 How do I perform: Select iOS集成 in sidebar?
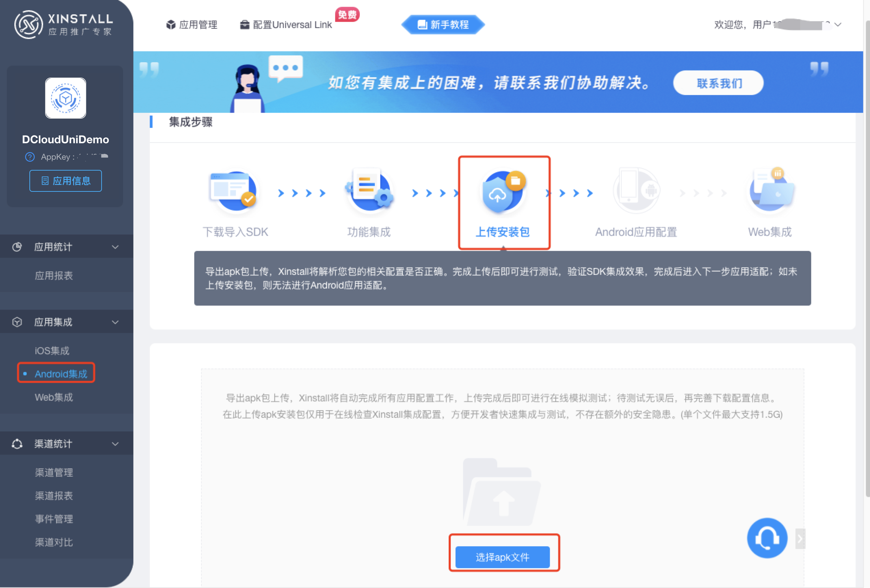pyautogui.click(x=52, y=351)
